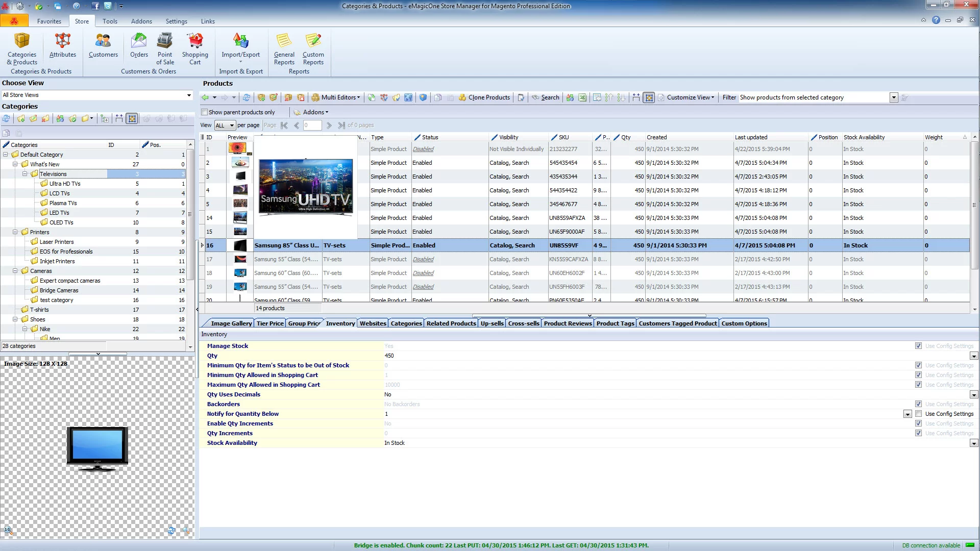Switch to the Tools ribbon tab
980x551 pixels.
click(110, 21)
